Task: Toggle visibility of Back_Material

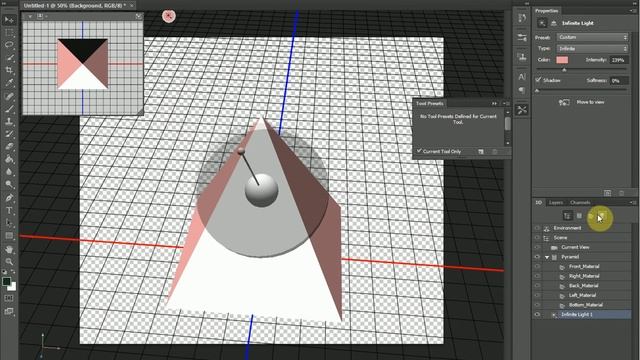Action: pyautogui.click(x=537, y=286)
